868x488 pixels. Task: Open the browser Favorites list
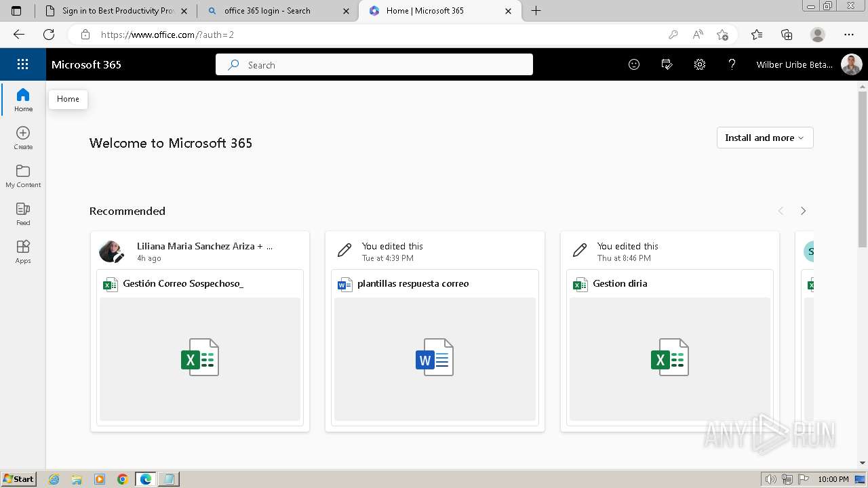click(757, 35)
